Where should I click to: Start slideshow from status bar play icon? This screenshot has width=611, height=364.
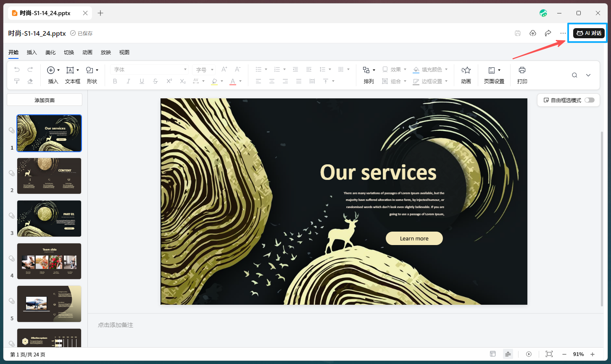coord(529,354)
